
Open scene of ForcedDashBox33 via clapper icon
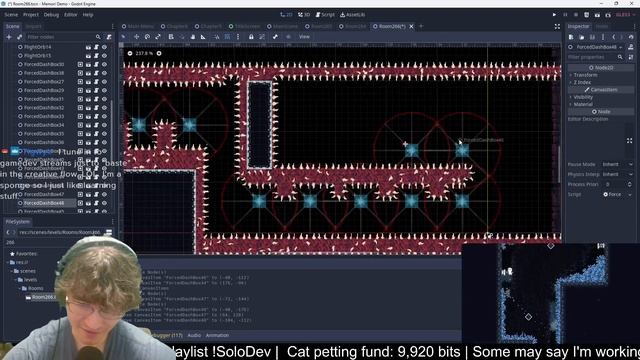(x=88, y=116)
